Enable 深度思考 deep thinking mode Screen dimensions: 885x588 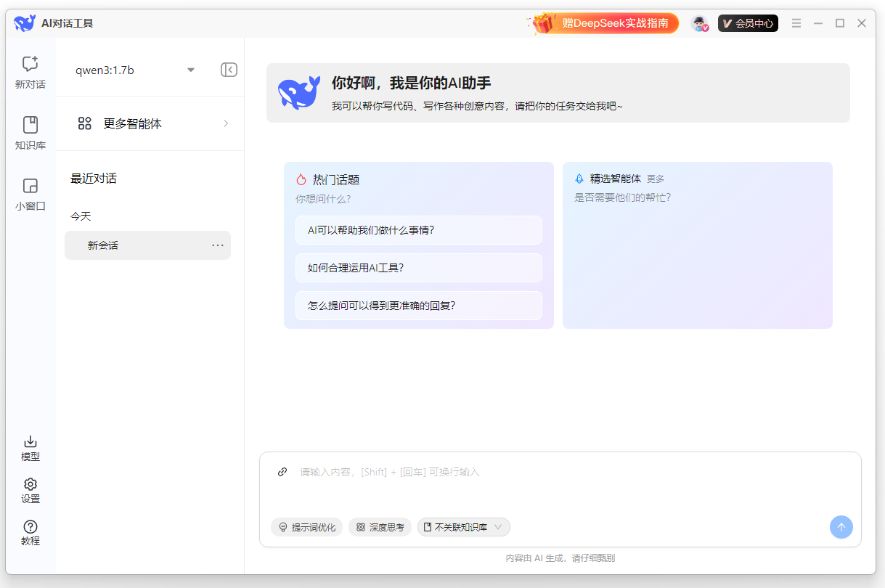pos(380,526)
